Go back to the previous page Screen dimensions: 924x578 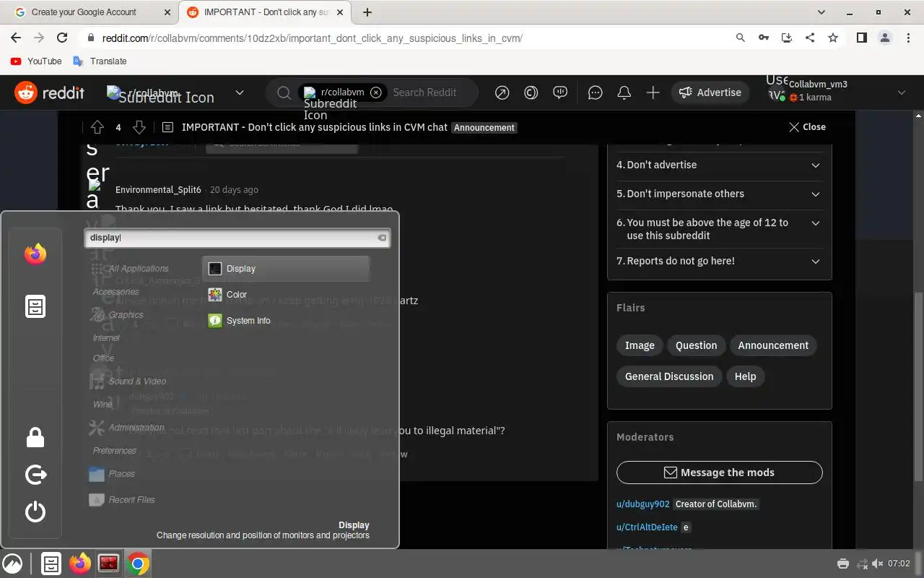[16, 38]
